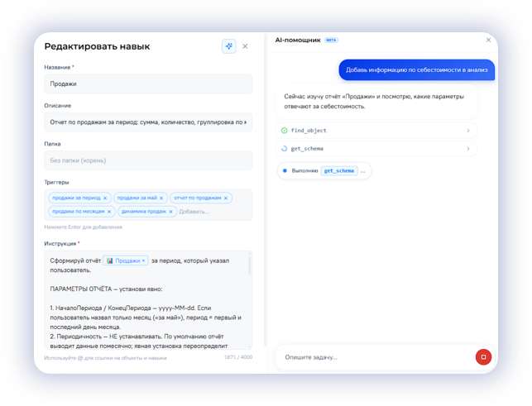
Task: Stop generation with the red stop button
Action: tap(483, 357)
